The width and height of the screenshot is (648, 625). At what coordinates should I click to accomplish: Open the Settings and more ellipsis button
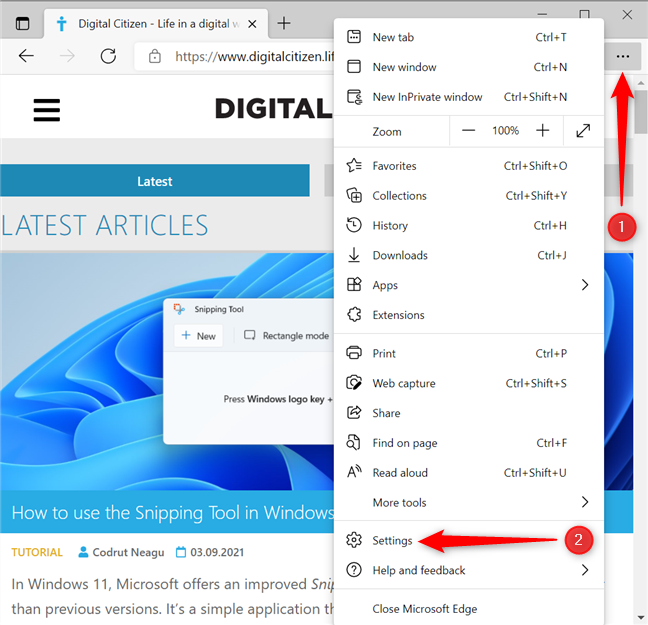622,56
